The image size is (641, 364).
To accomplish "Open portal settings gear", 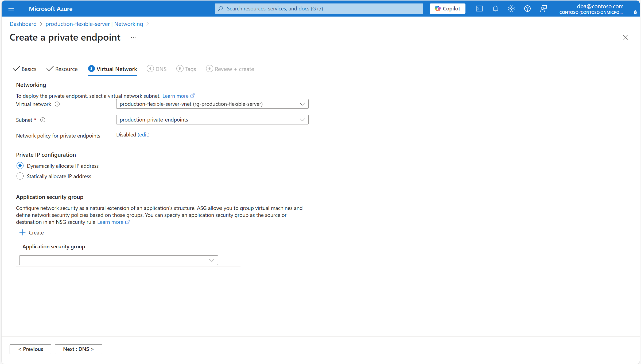I will 511,9.
